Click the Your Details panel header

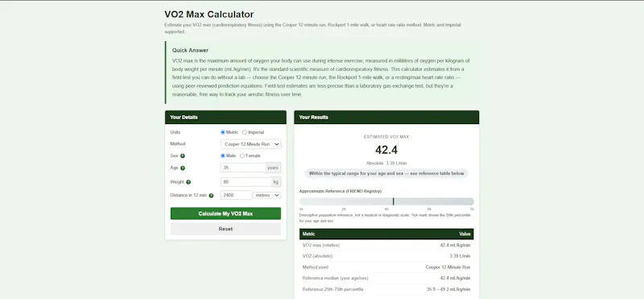[x=225, y=117]
